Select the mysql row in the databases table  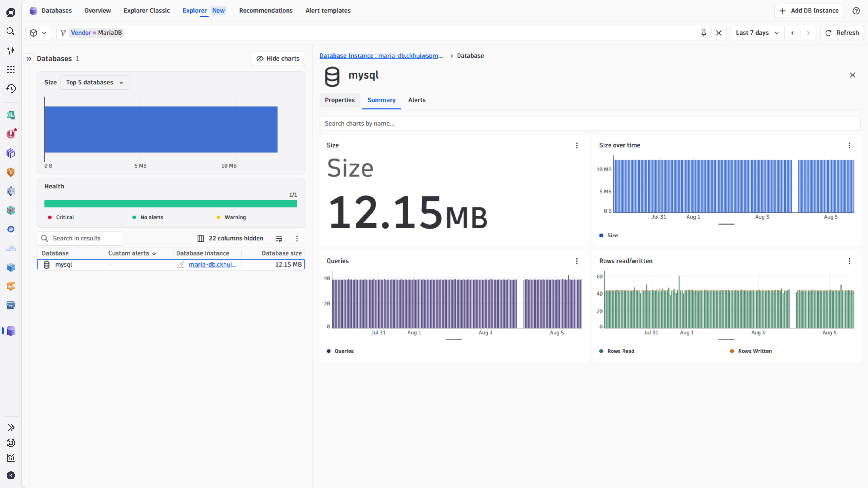pyautogui.click(x=171, y=264)
